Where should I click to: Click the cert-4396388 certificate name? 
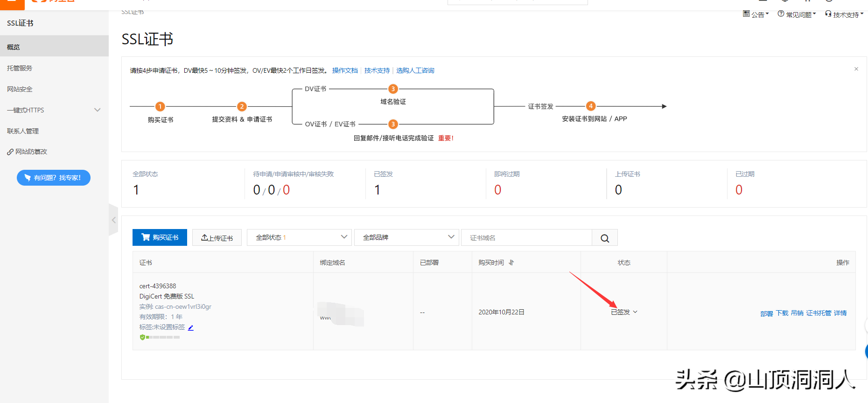pos(158,286)
